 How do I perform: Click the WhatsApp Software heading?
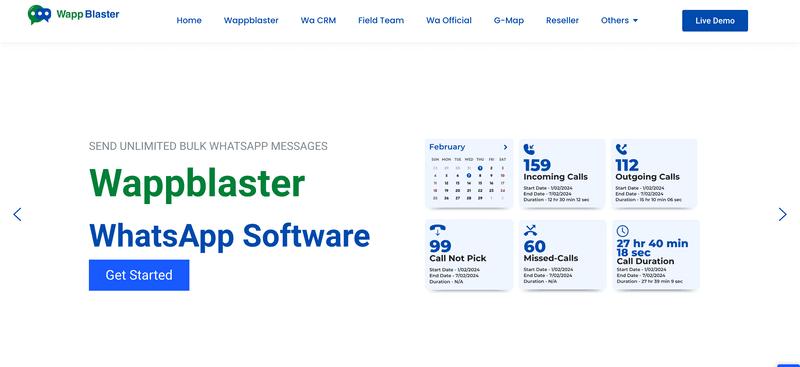[230, 236]
